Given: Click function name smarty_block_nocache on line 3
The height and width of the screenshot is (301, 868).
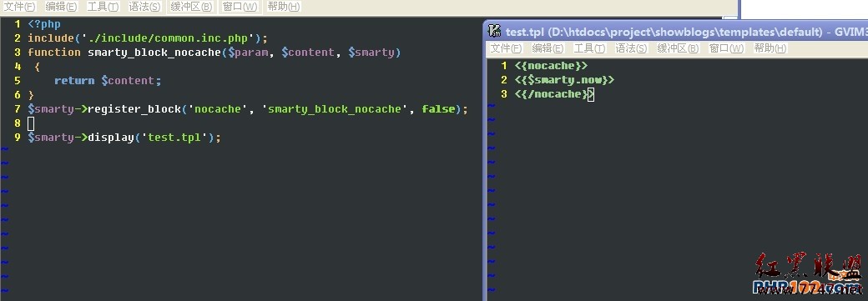Looking at the screenshot, I should point(154,53).
